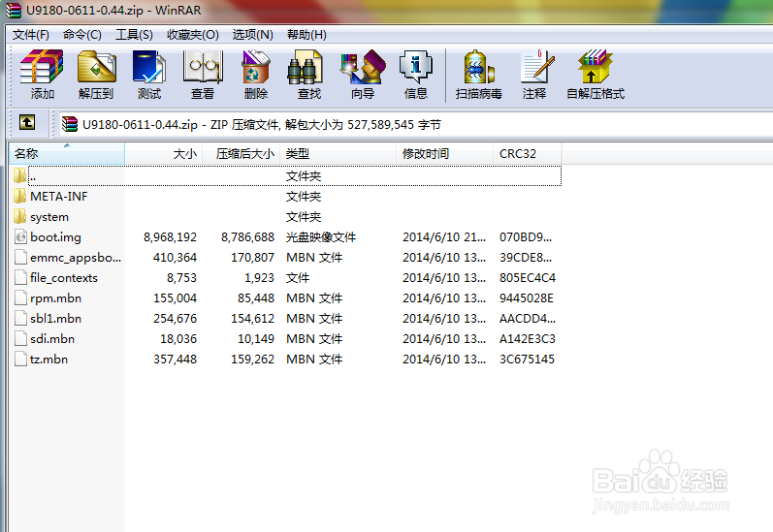The width and height of the screenshot is (773, 532).
Task: Click the file_contexts file icon
Action: pyautogui.click(x=20, y=278)
